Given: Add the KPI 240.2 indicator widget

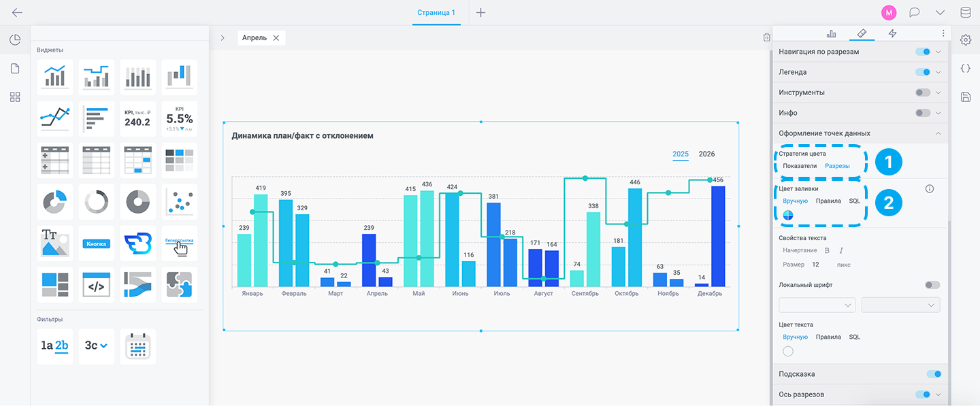Looking at the screenshot, I should click(x=138, y=118).
